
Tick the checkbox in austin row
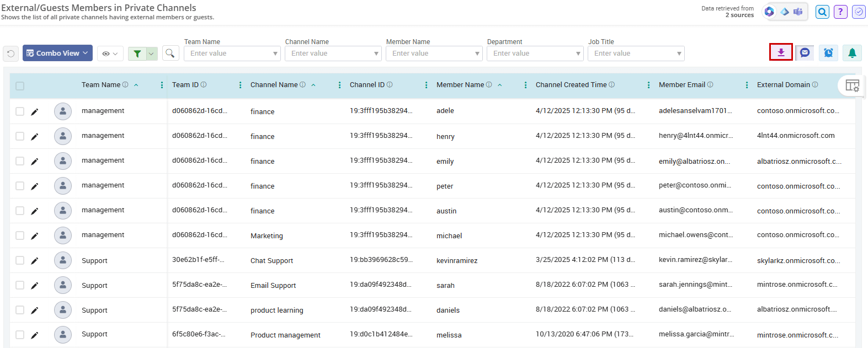(20, 211)
